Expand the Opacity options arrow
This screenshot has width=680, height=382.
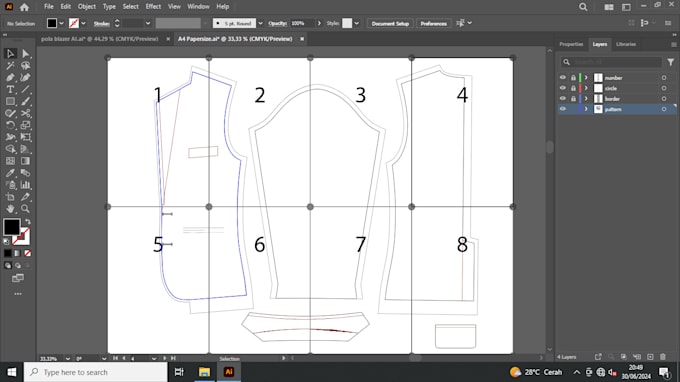pos(319,23)
